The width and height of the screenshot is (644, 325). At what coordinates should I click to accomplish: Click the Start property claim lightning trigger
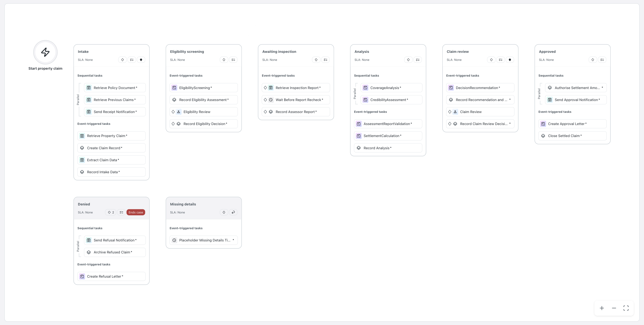(45, 52)
